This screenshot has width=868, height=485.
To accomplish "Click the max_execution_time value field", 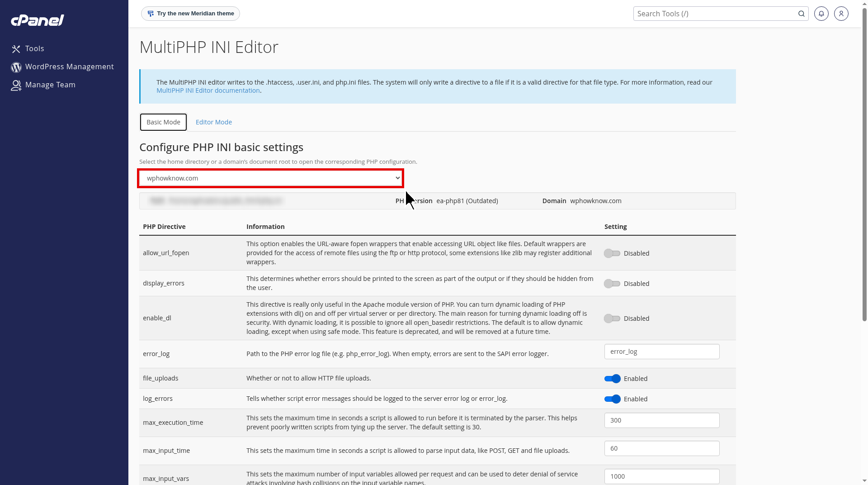I will 662,420.
